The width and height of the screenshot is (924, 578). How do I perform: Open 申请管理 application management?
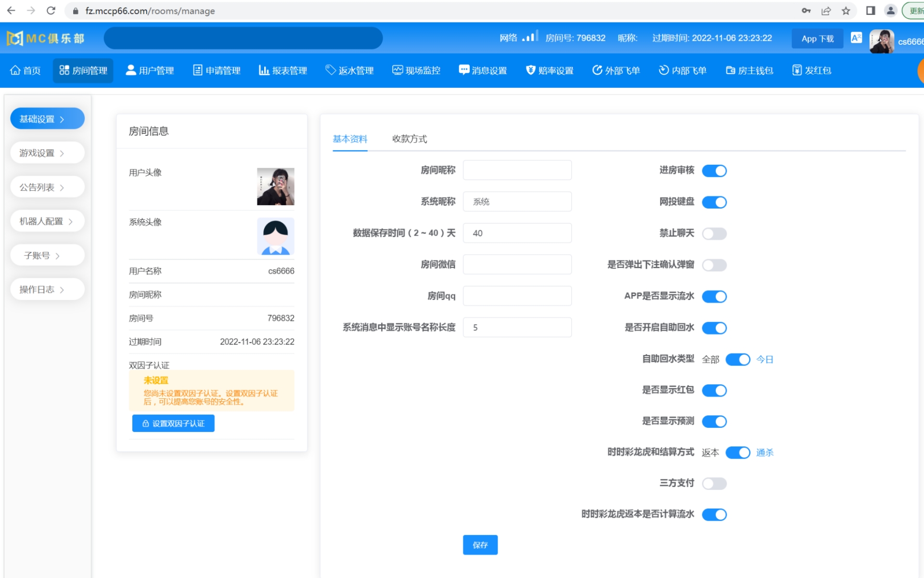pyautogui.click(x=217, y=70)
